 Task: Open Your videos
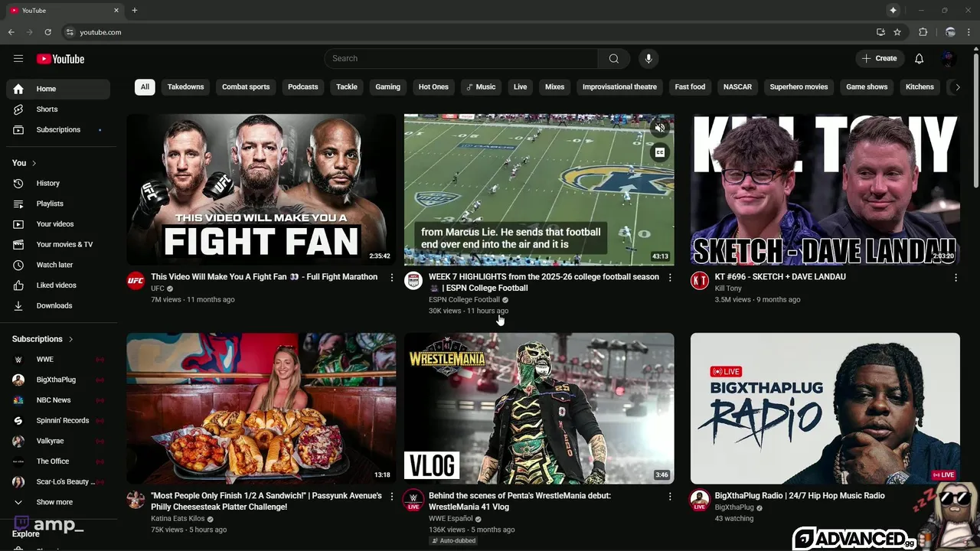pyautogui.click(x=58, y=224)
